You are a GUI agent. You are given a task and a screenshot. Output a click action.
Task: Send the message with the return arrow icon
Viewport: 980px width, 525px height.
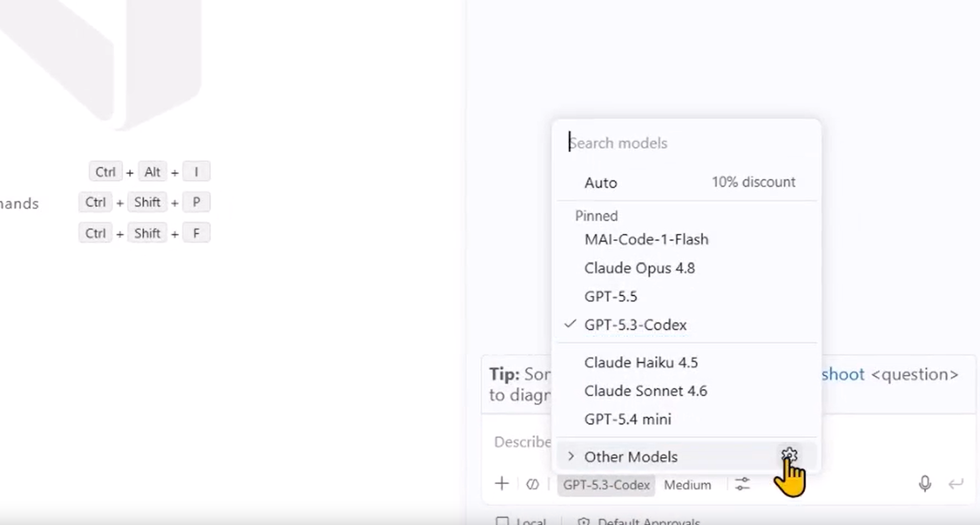point(956,484)
